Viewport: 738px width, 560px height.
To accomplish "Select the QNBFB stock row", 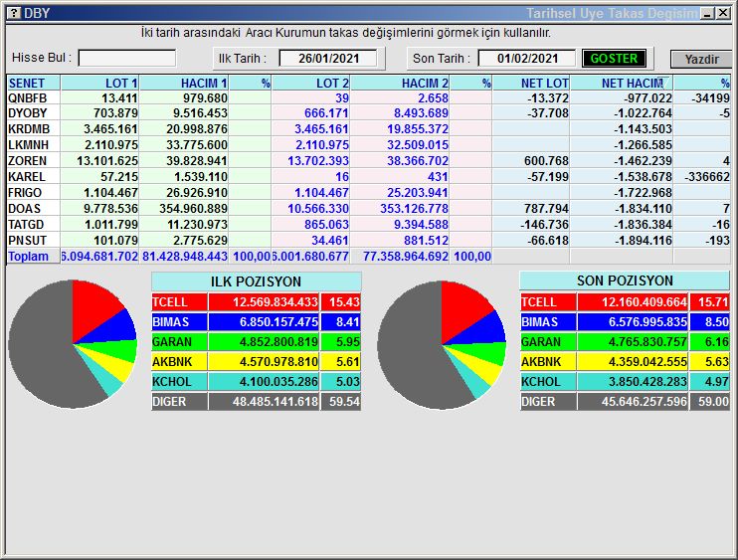I will click(x=28, y=98).
